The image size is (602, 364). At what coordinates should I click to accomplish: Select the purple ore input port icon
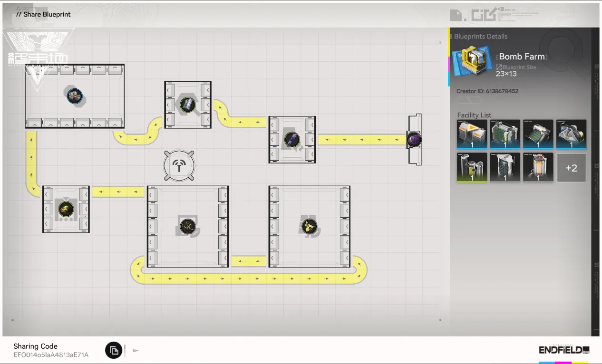[x=414, y=140]
